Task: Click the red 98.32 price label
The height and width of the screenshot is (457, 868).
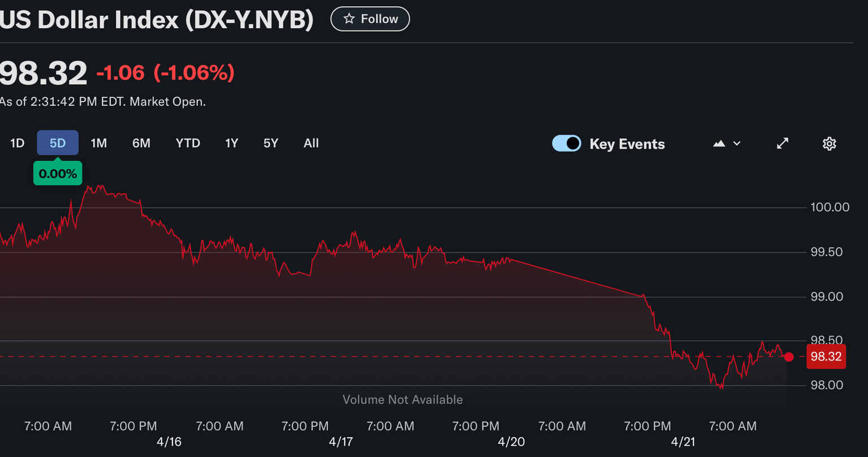Action: pos(826,356)
